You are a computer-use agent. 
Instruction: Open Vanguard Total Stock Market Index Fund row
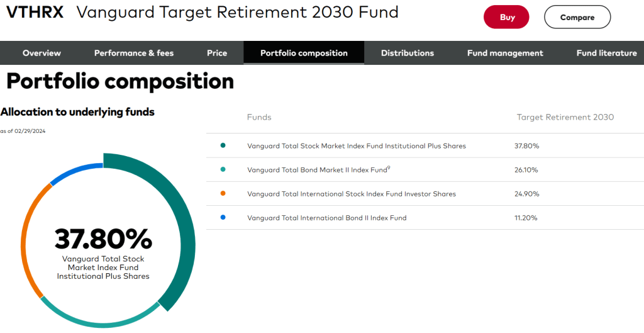357,146
